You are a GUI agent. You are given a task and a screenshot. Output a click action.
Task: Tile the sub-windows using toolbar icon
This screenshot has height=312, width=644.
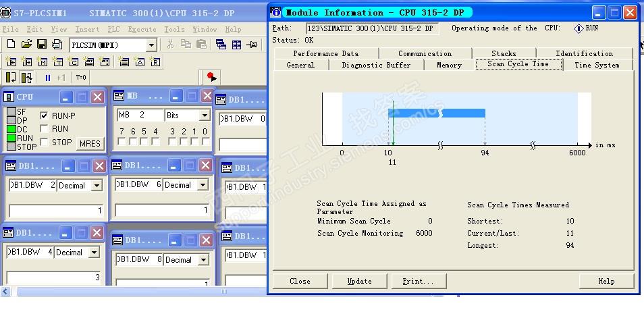[x=236, y=45]
